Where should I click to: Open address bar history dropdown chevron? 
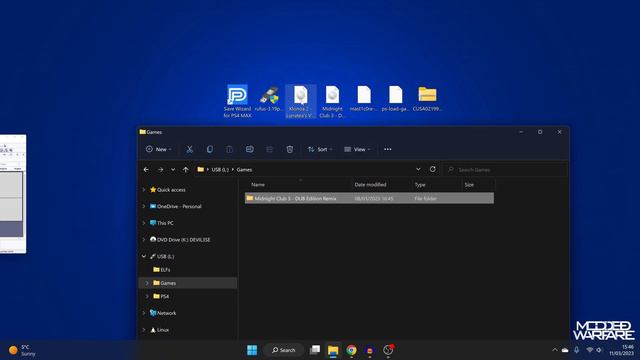click(418, 169)
